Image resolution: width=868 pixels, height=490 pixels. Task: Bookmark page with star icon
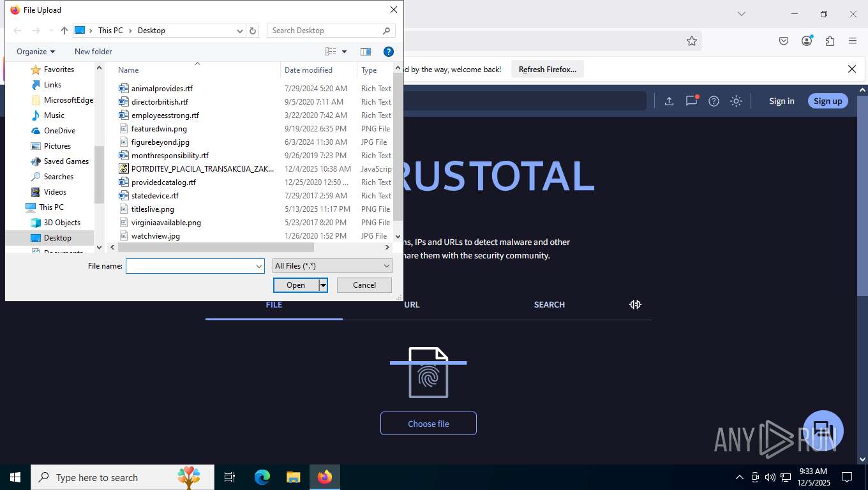pyautogui.click(x=692, y=41)
